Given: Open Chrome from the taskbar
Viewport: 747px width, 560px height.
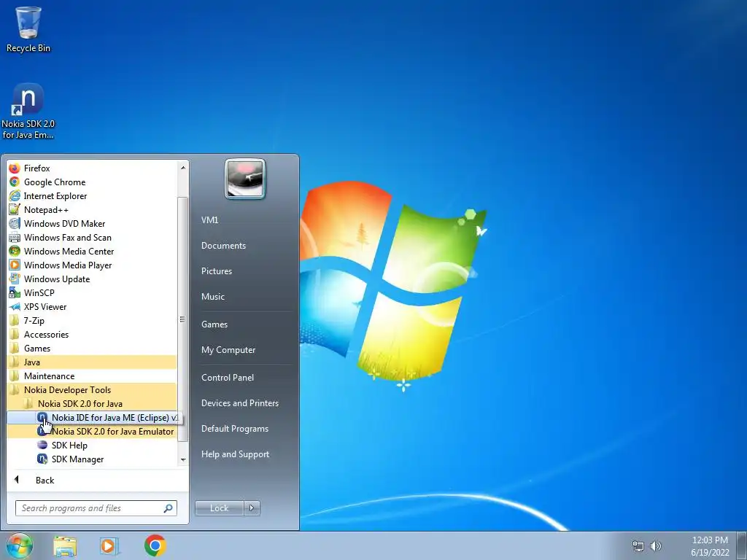Looking at the screenshot, I should point(155,545).
